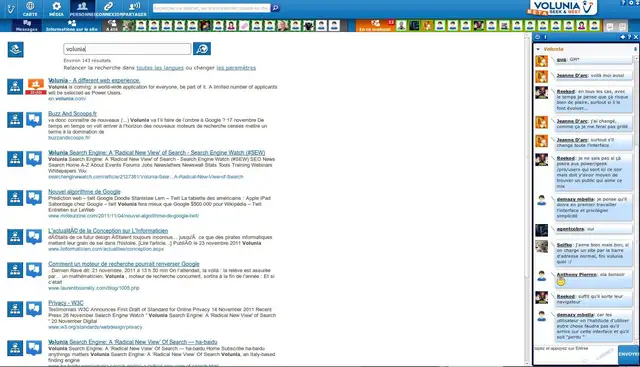
Task: Click the buzzandscoops.fr URL
Action: click(69, 138)
